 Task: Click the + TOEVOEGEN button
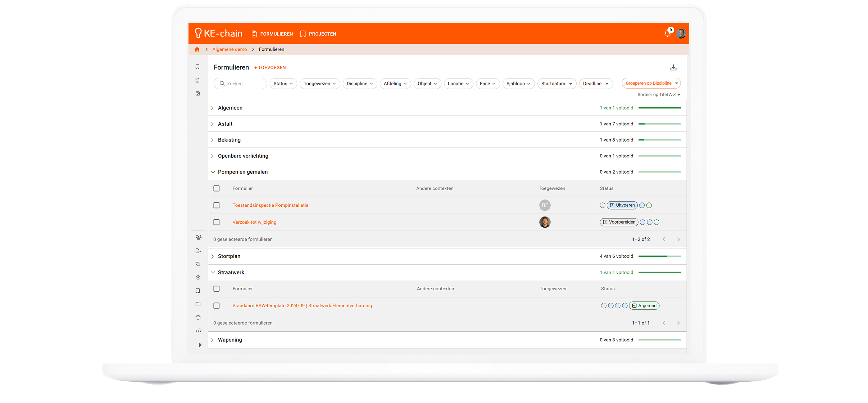(270, 68)
